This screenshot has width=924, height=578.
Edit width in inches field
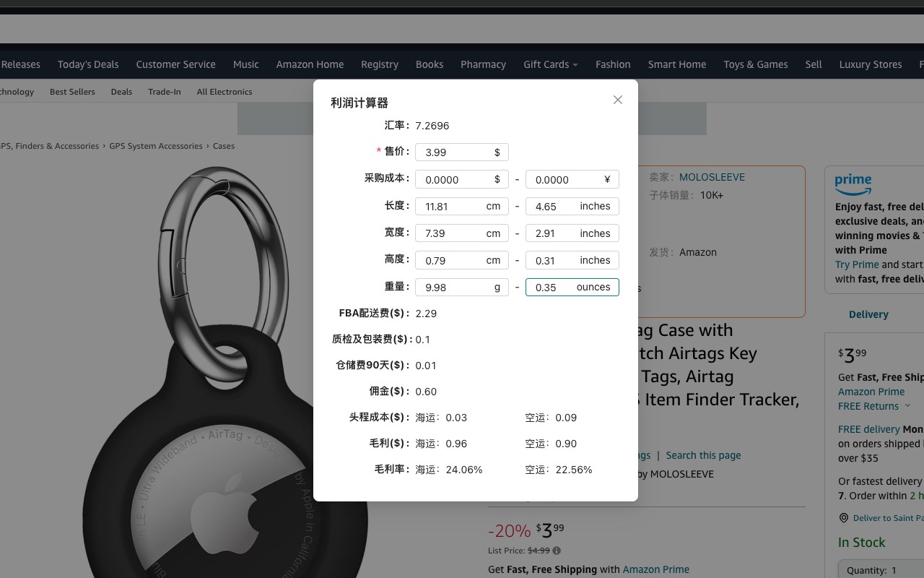[x=572, y=233]
